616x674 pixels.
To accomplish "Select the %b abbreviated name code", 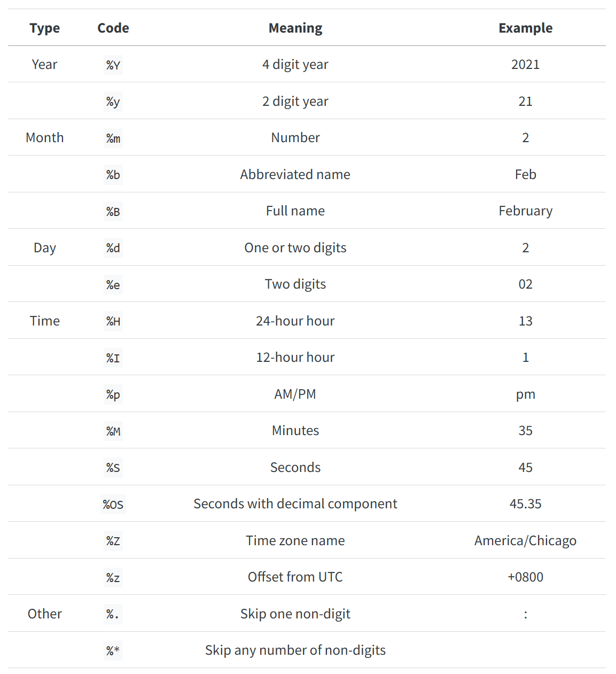I will (113, 175).
